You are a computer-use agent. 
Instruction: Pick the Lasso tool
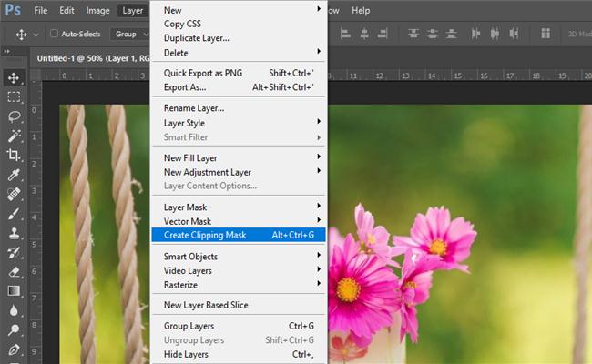[x=14, y=116]
